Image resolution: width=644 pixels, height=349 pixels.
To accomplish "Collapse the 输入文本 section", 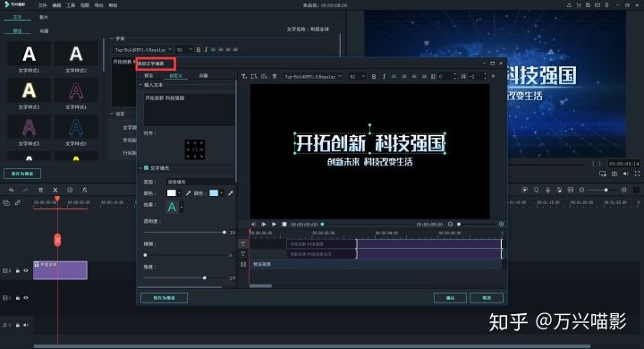I will 140,85.
